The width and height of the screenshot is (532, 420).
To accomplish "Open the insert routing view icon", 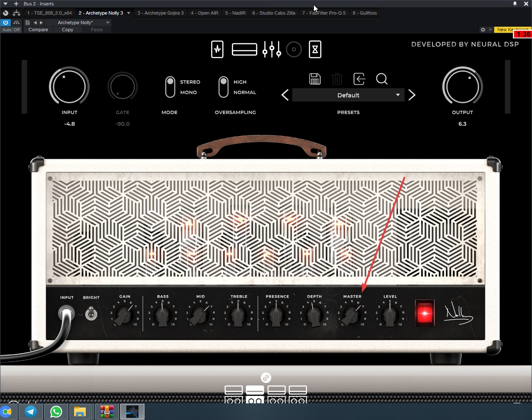I will [16, 13].
